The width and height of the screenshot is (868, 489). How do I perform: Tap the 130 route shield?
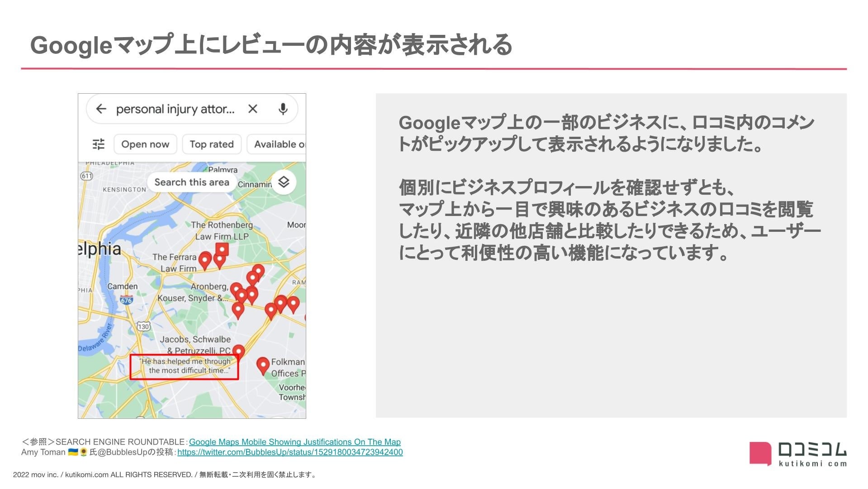144,326
